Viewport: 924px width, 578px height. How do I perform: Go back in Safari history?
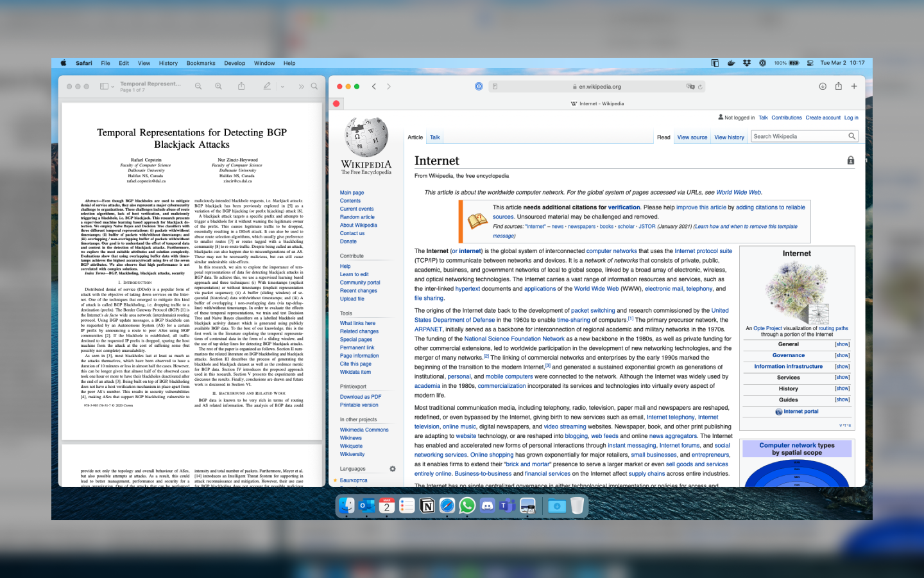pyautogui.click(x=373, y=86)
